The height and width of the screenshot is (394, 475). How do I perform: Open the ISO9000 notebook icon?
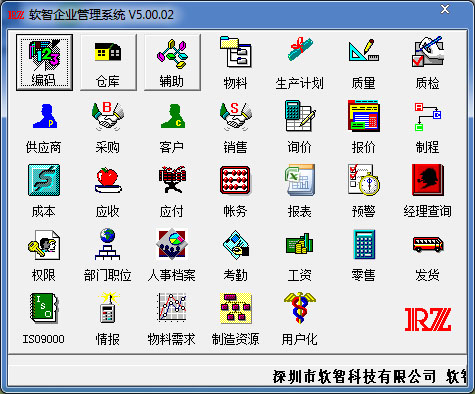(x=44, y=319)
